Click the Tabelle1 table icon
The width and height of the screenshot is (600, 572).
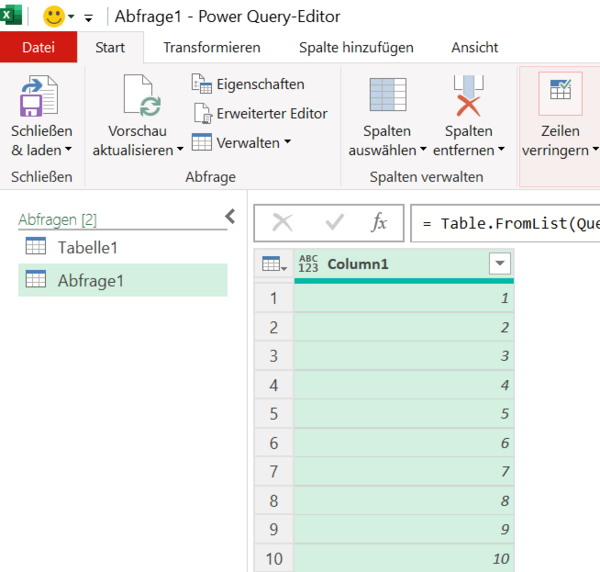pos(36,246)
